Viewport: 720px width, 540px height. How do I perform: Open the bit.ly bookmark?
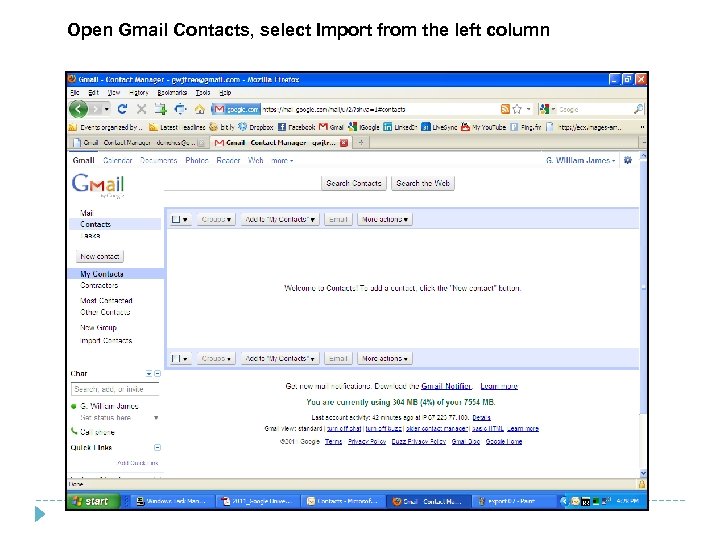click(222, 127)
